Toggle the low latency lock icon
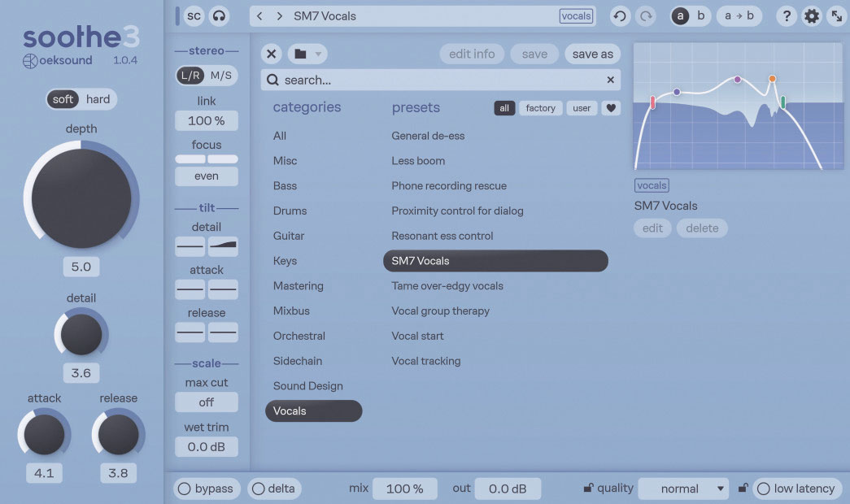This screenshot has width=850, height=504. (743, 488)
